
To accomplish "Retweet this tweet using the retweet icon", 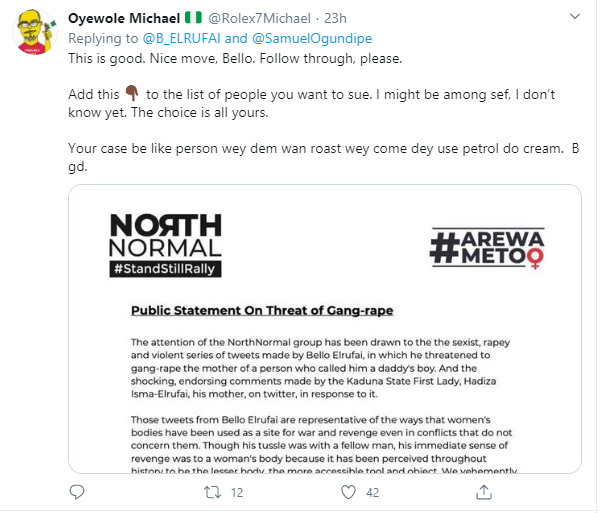I will 212,492.
